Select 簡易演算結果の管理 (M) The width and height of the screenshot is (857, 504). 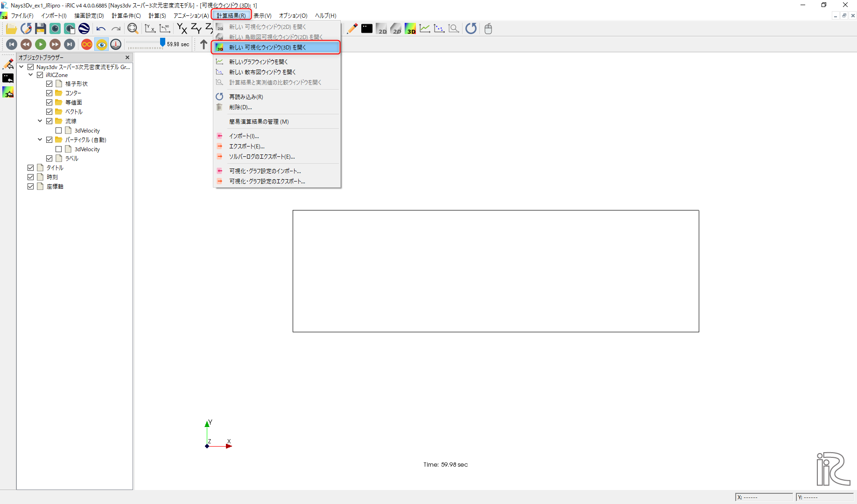click(x=276, y=121)
